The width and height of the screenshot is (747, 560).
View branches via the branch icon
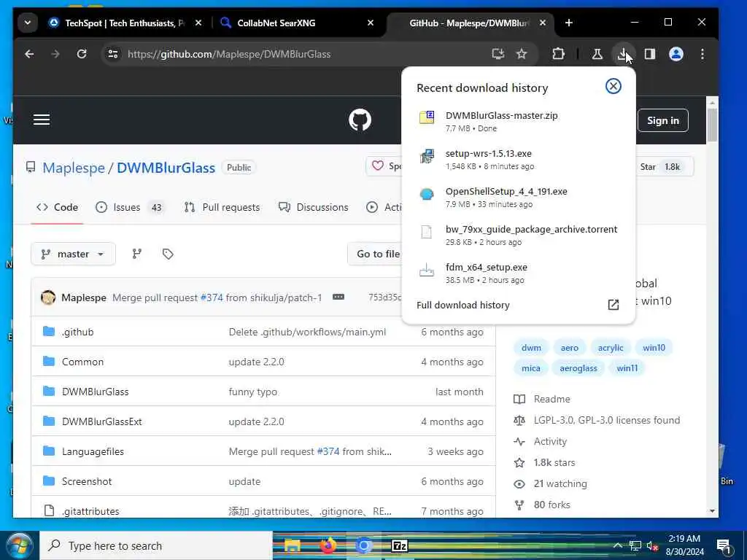click(136, 254)
